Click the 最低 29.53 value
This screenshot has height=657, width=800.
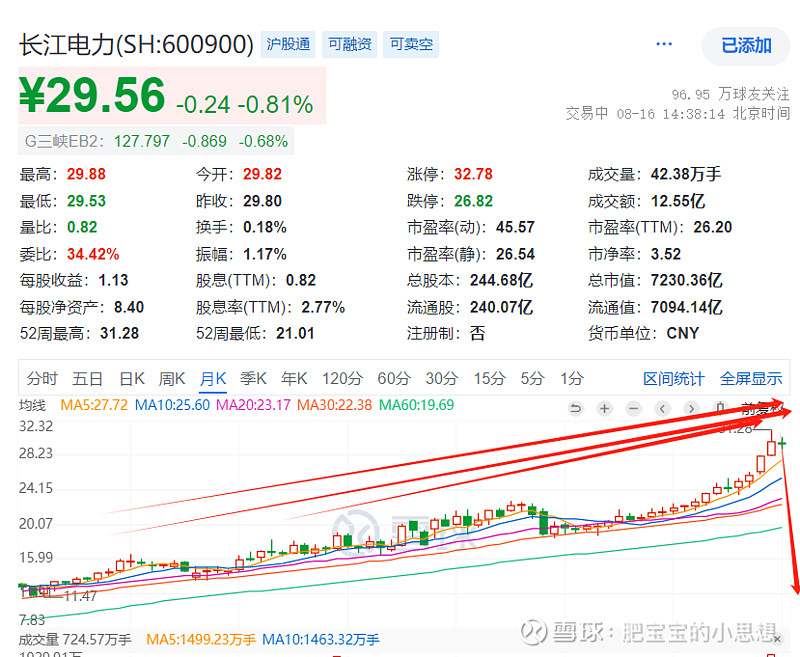coord(86,201)
